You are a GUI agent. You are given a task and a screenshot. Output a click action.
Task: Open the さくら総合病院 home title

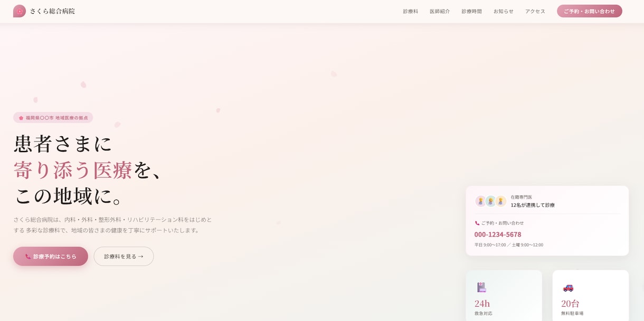pos(52,11)
